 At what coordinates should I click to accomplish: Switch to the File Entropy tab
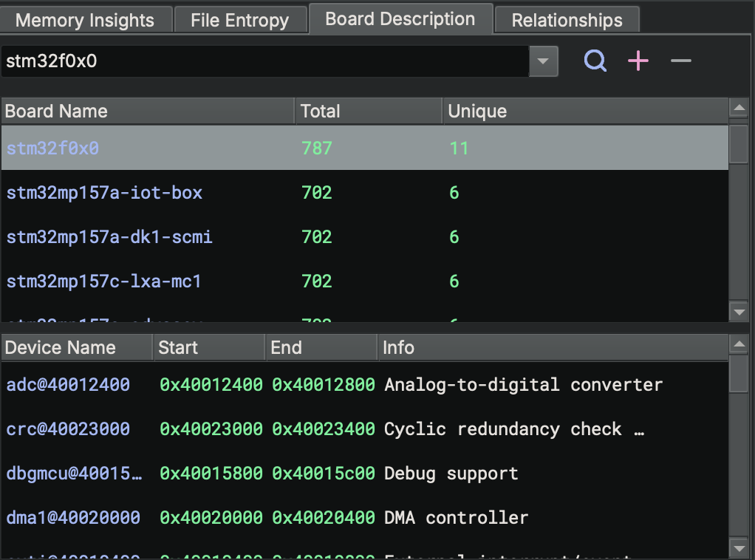coord(240,20)
